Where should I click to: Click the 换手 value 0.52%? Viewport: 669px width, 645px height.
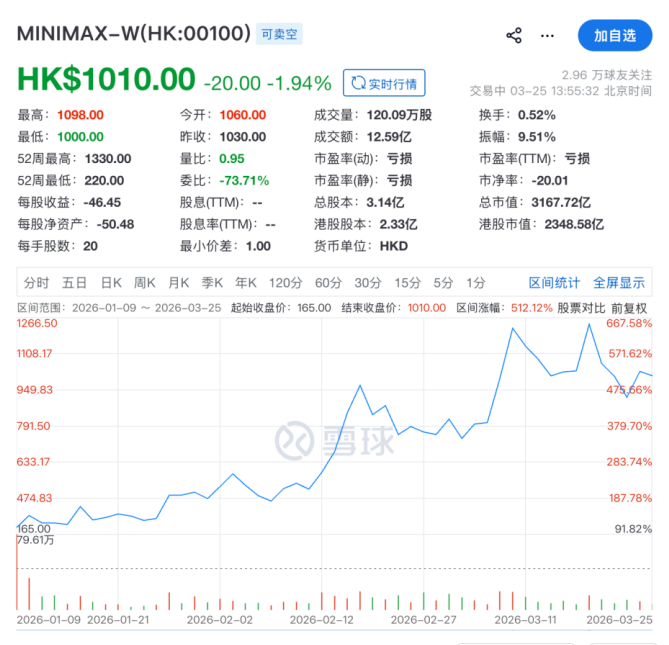pos(537,115)
